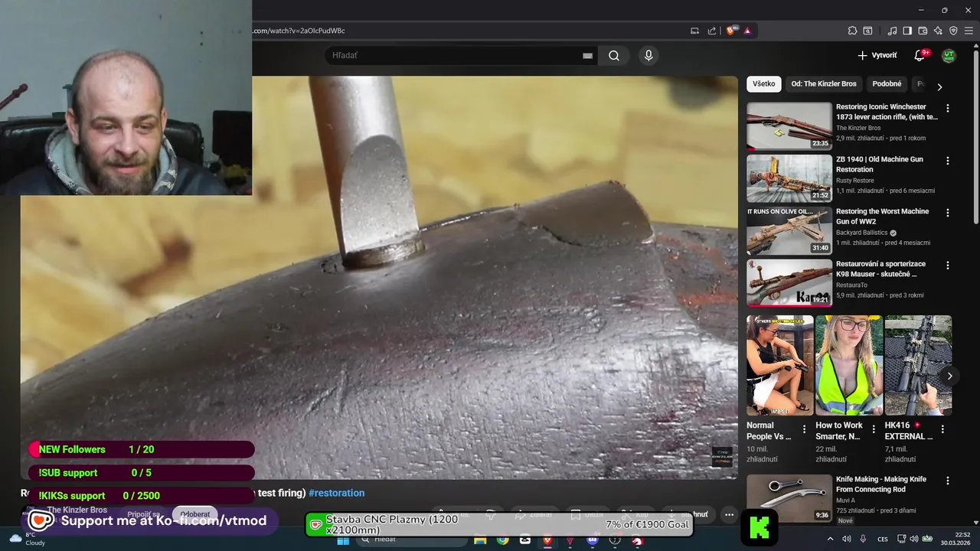980x551 pixels.
Task: Open Restoring the Worst Machine Gun of WW2
Action: point(882,217)
